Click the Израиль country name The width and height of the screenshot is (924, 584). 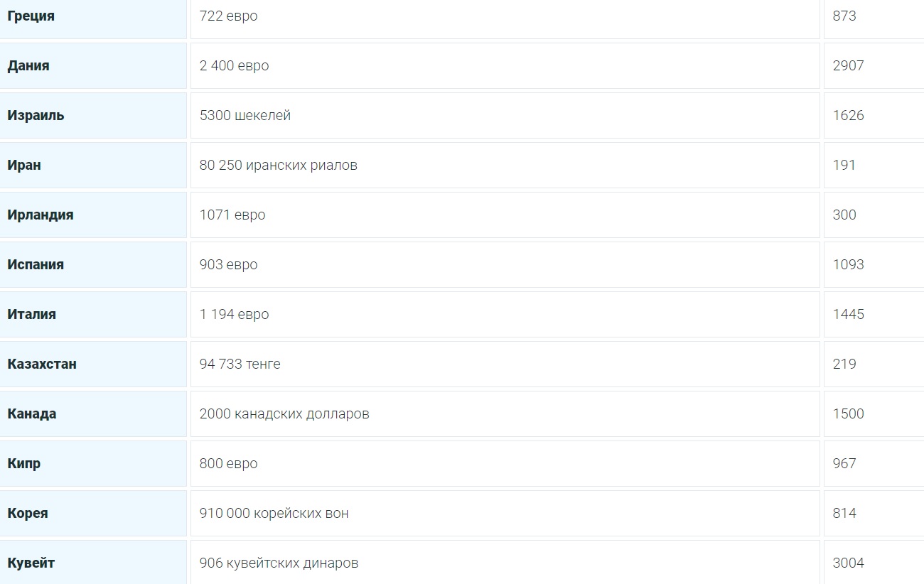(36, 115)
